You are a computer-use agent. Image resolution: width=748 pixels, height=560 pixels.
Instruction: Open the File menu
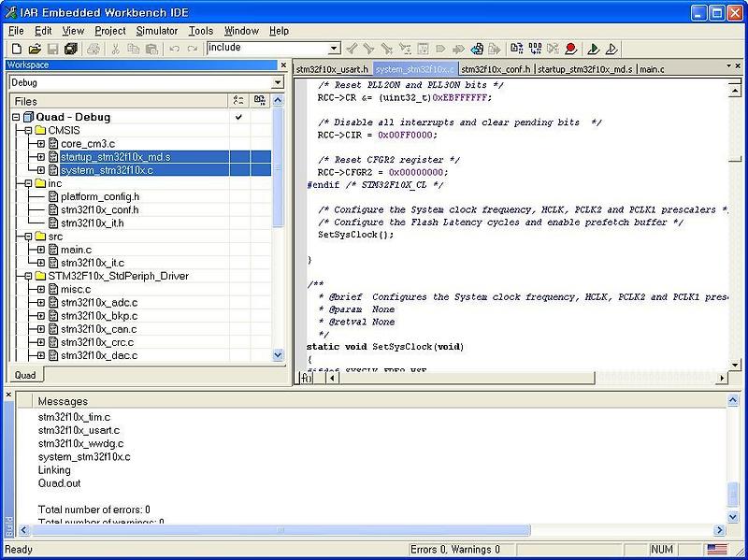[16, 31]
